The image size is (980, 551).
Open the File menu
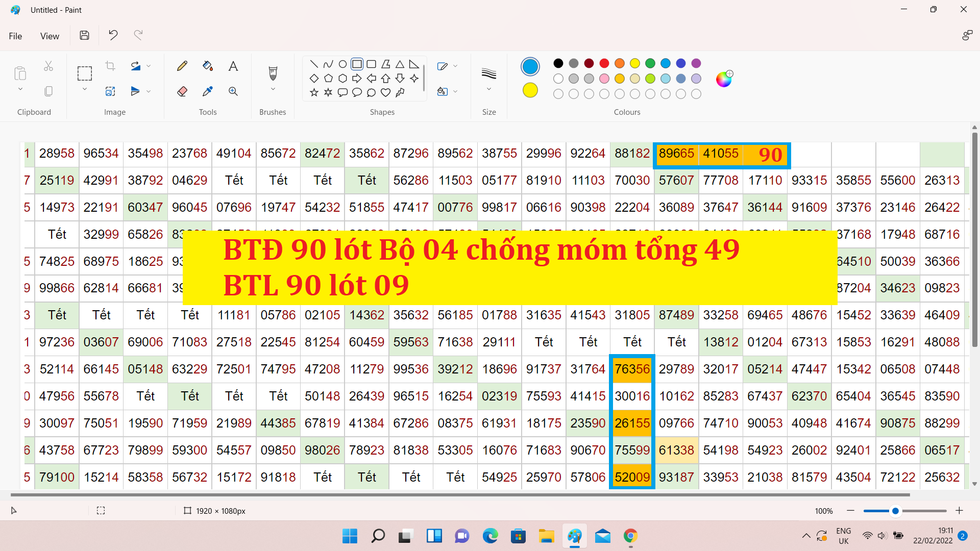tap(15, 36)
